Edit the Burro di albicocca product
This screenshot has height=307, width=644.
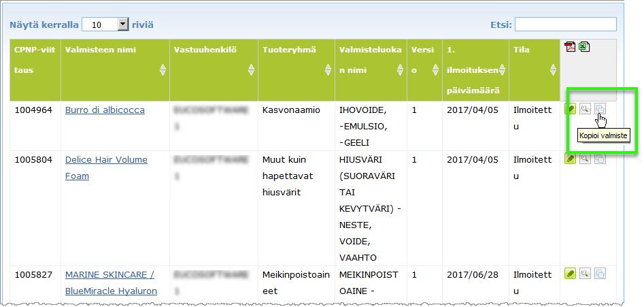570,109
